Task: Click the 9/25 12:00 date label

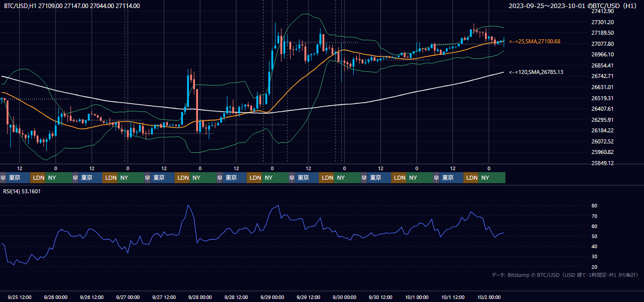Action: (x=20, y=297)
